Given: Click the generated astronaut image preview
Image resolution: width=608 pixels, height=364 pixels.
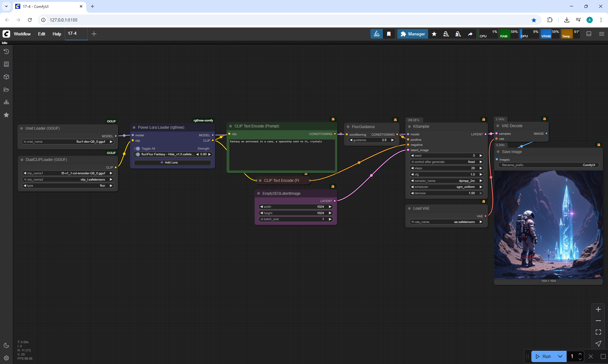Looking at the screenshot, I should coord(548,225).
